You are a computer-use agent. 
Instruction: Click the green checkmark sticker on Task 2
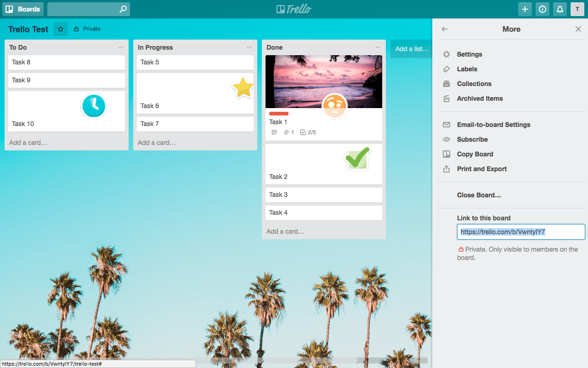click(357, 159)
